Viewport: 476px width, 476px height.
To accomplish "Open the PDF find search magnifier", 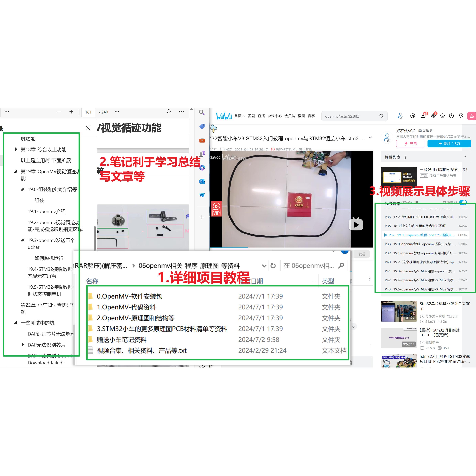I will click(x=169, y=112).
